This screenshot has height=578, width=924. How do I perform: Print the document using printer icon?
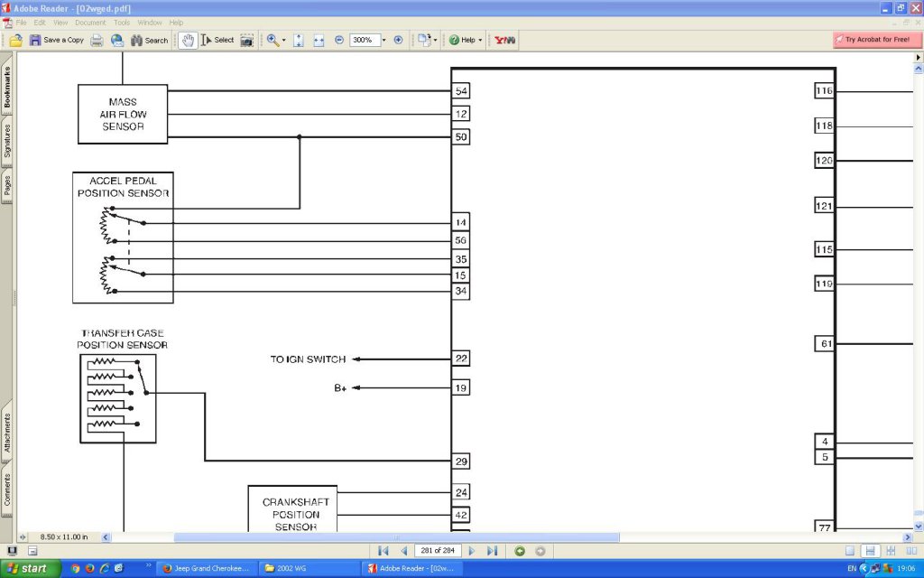coord(97,40)
